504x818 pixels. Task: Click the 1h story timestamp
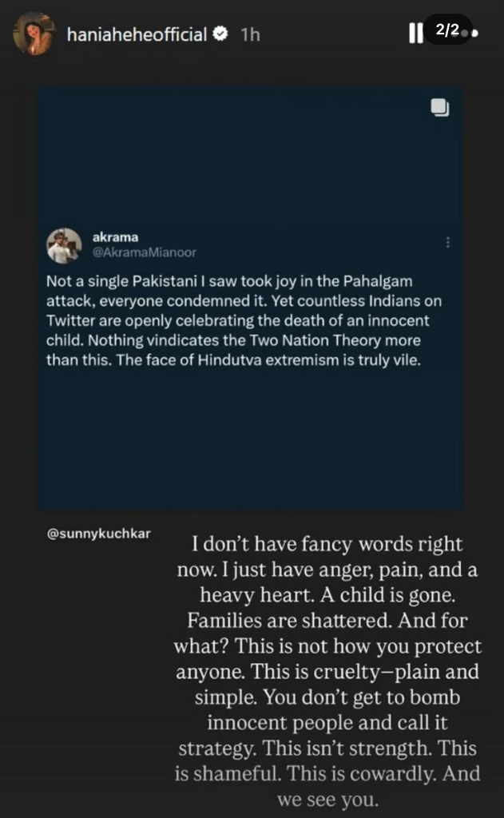pos(249,34)
